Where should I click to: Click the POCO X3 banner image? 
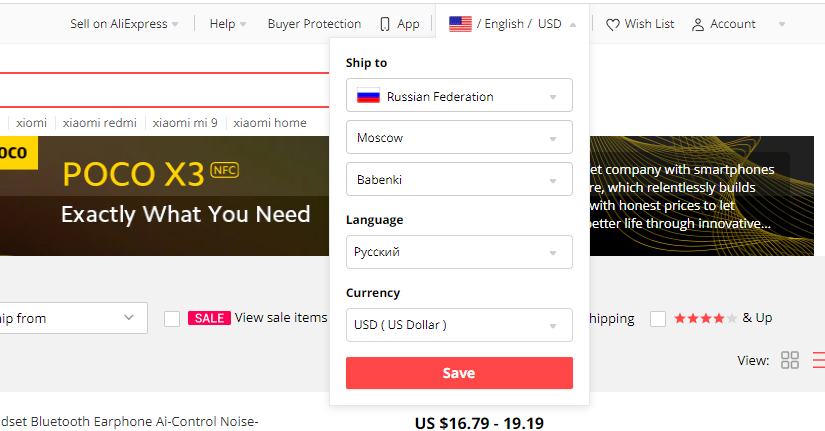(x=164, y=196)
